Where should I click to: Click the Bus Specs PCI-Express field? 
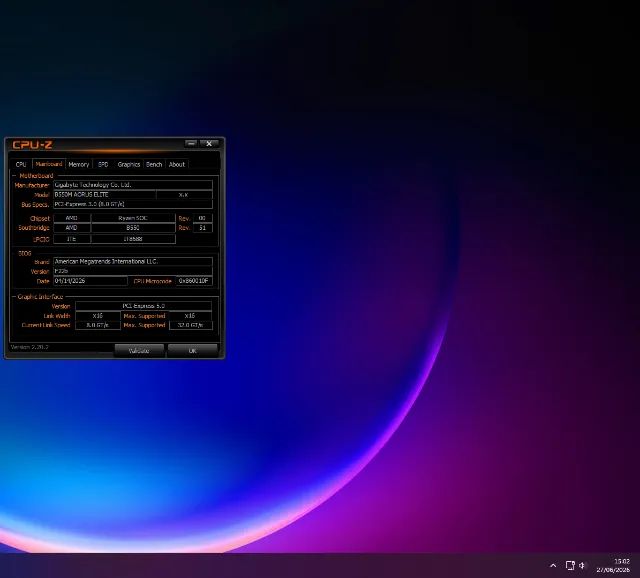[x=133, y=204]
